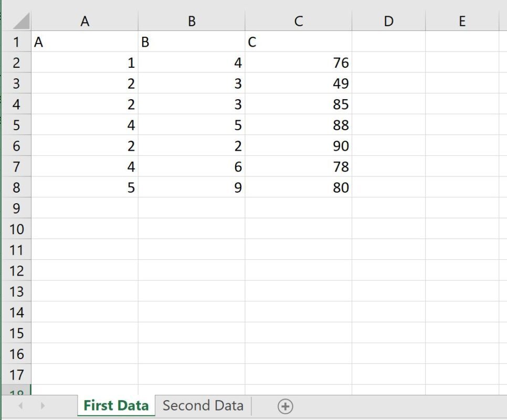
Task: Click cell C2 containing 76
Action: [299, 62]
